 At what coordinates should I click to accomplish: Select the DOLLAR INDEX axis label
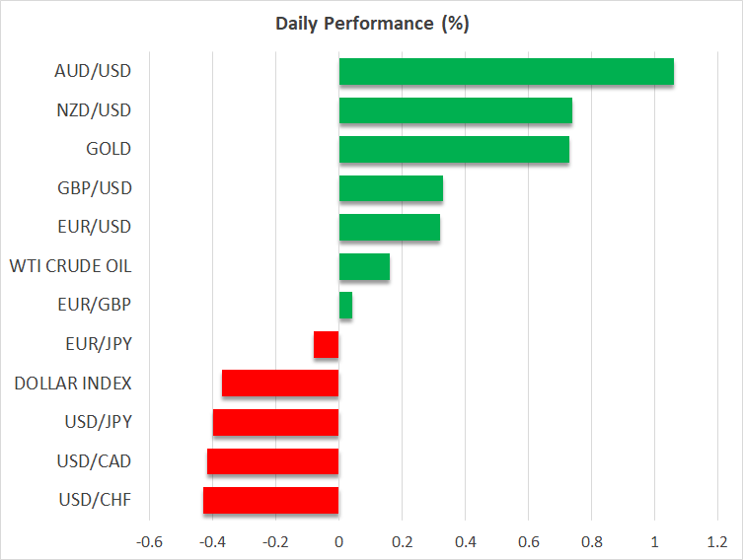click(x=73, y=384)
